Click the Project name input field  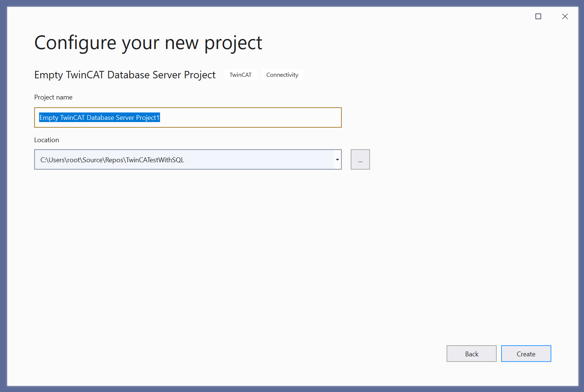pyautogui.click(x=188, y=118)
